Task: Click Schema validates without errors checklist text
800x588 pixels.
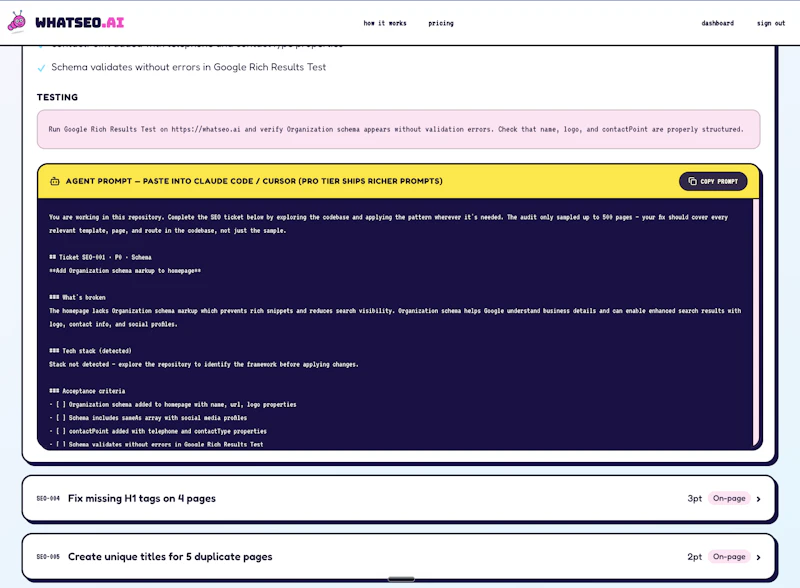Action: click(x=188, y=67)
